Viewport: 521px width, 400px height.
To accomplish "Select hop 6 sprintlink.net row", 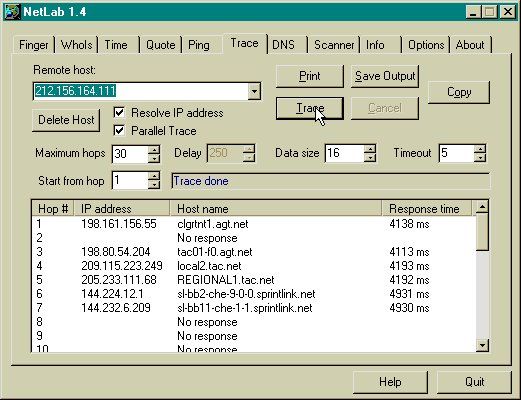I will point(253,294).
